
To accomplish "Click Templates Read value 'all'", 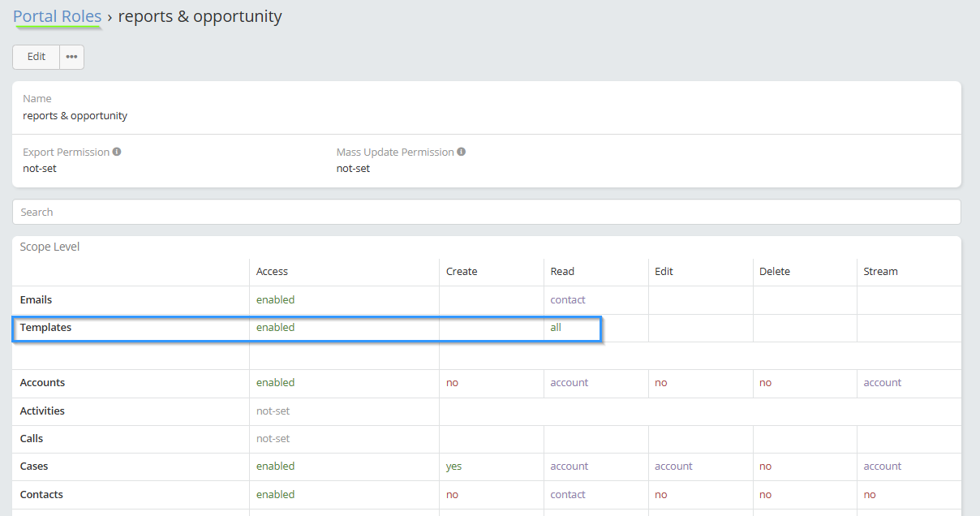I will (x=556, y=328).
